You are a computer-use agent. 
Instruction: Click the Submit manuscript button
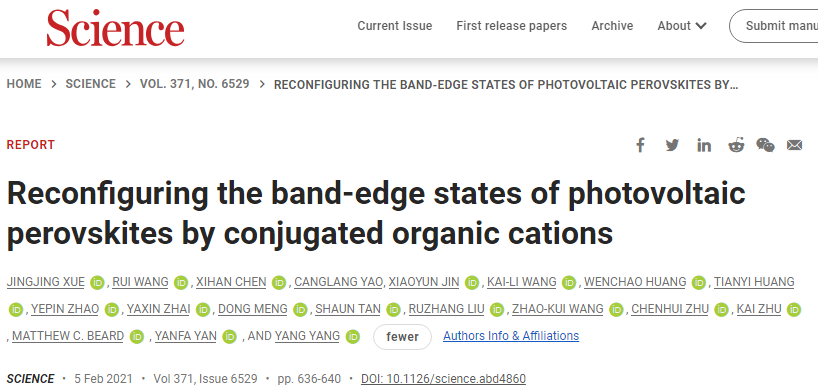pyautogui.click(x=774, y=26)
